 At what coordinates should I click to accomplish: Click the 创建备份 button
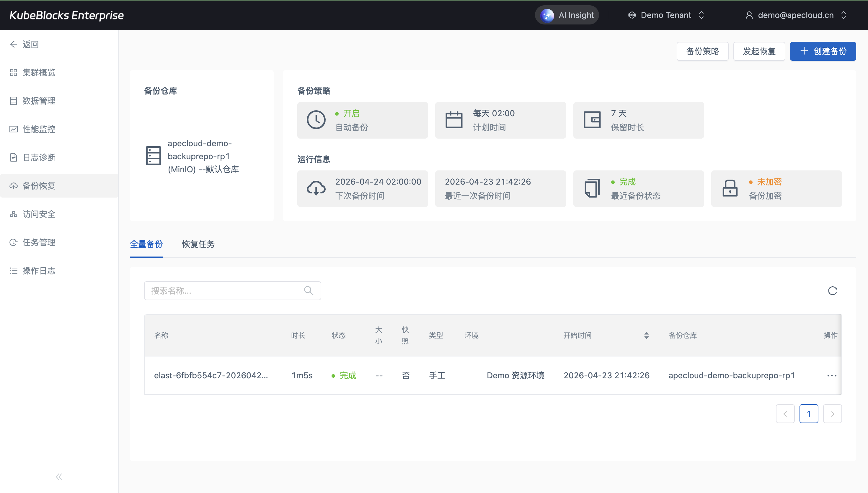coord(823,52)
